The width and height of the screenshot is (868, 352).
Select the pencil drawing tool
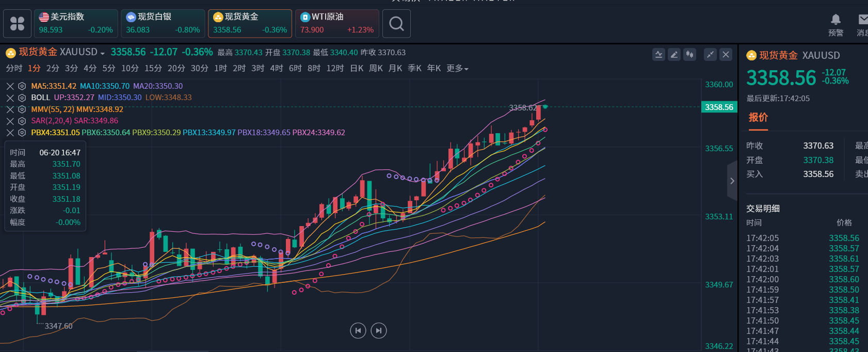click(674, 54)
